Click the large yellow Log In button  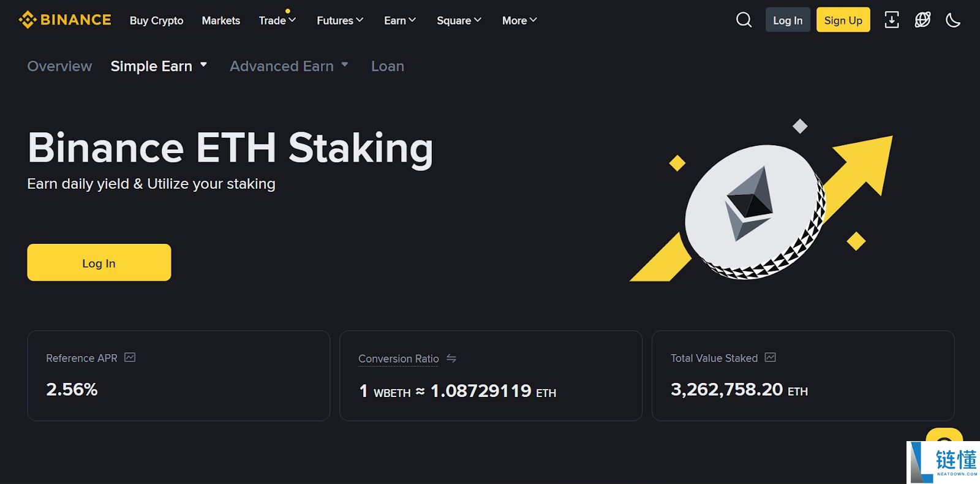pyautogui.click(x=99, y=262)
